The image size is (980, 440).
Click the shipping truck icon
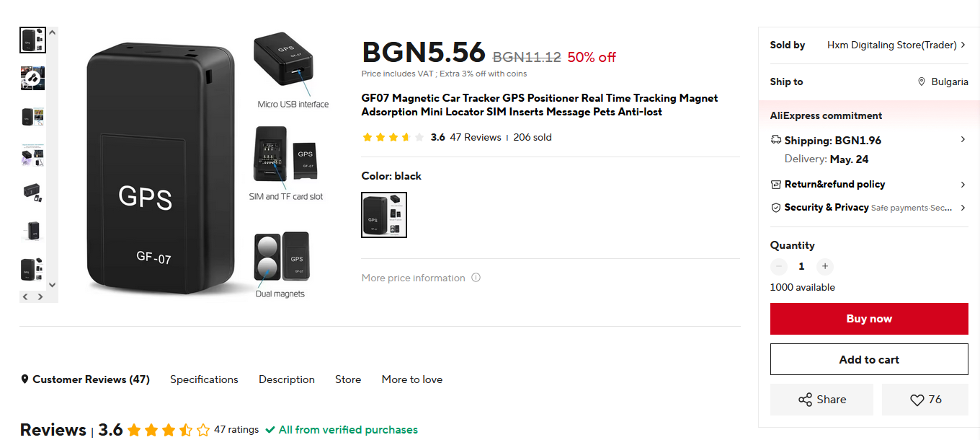(x=776, y=140)
